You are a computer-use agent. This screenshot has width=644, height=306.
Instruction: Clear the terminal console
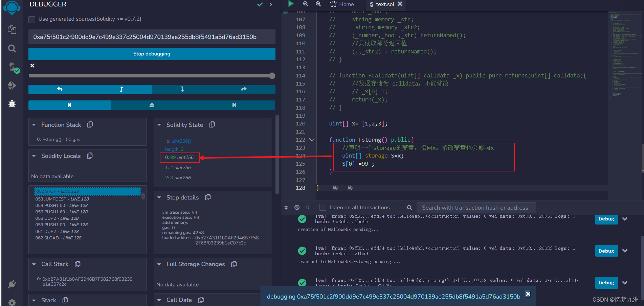pyautogui.click(x=297, y=208)
